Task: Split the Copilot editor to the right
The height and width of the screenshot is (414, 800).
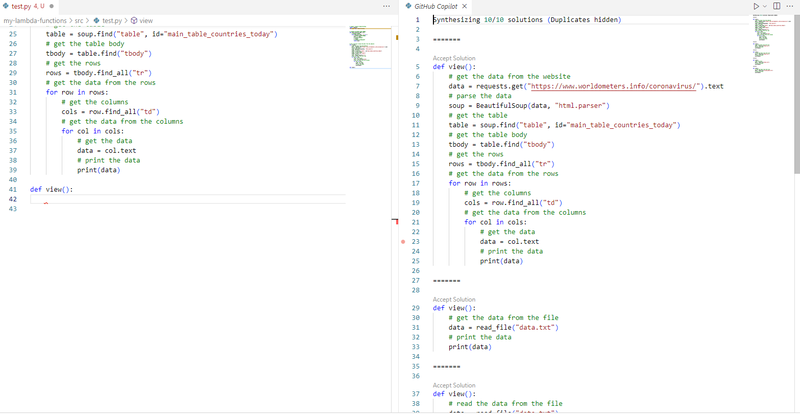Action: [777, 6]
